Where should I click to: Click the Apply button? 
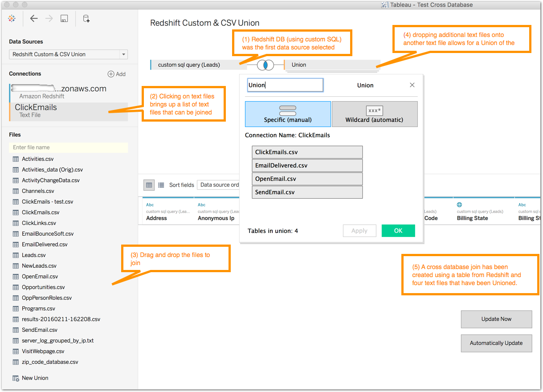359,231
